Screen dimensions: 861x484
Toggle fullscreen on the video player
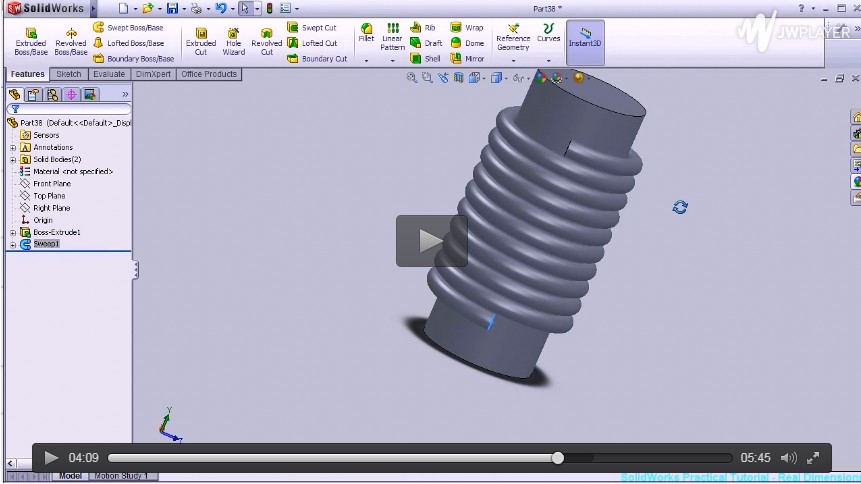click(x=813, y=458)
